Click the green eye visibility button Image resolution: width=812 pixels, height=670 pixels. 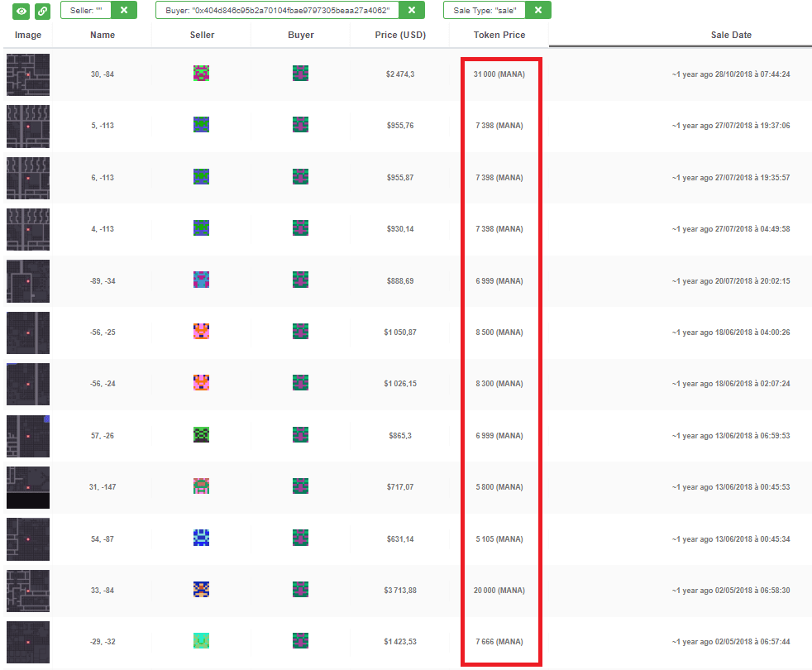(21, 11)
